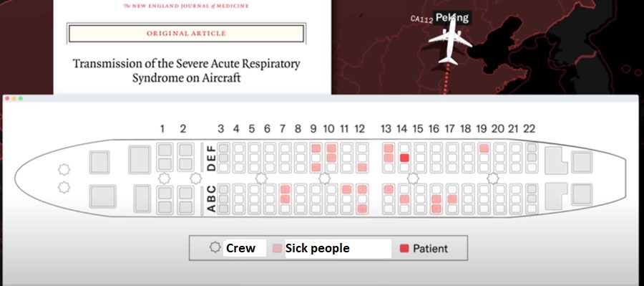Click the DEF seat letters label
Image resolution: width=644 pixels, height=286 pixels.
coord(211,157)
